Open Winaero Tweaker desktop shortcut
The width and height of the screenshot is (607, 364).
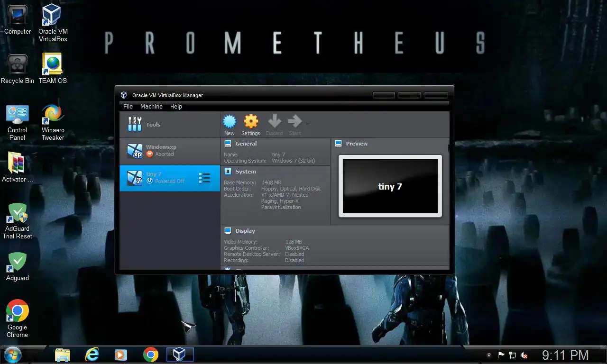coord(53,122)
